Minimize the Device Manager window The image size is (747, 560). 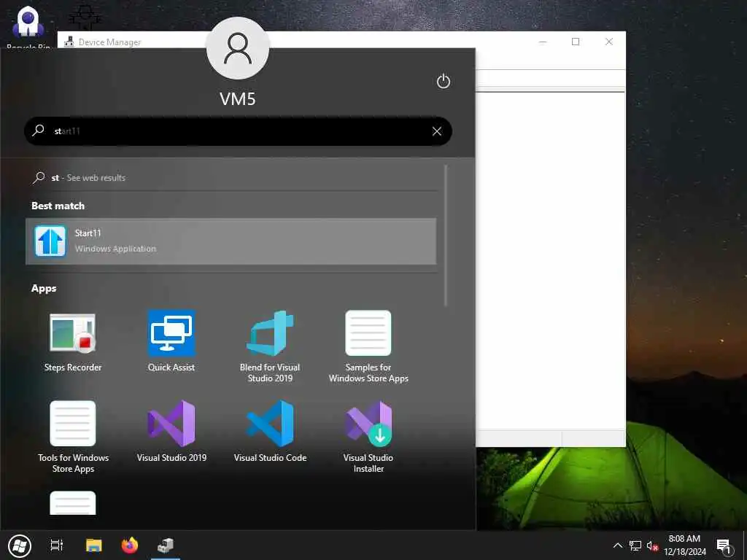tap(543, 42)
